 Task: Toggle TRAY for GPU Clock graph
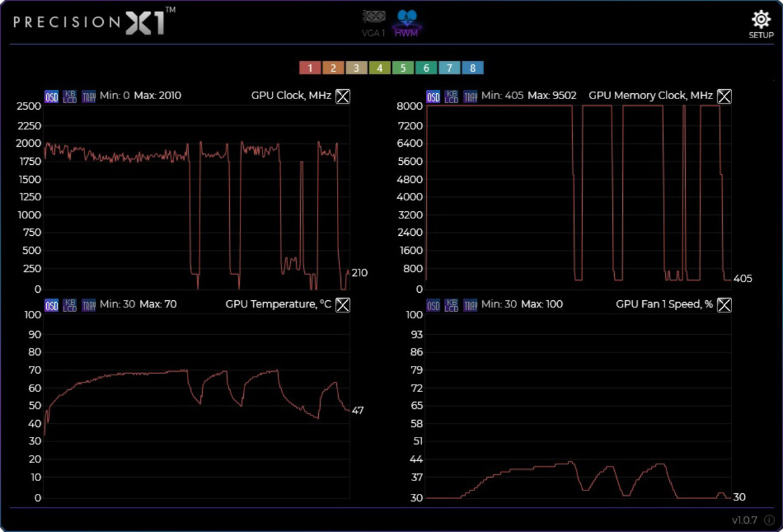click(x=88, y=96)
